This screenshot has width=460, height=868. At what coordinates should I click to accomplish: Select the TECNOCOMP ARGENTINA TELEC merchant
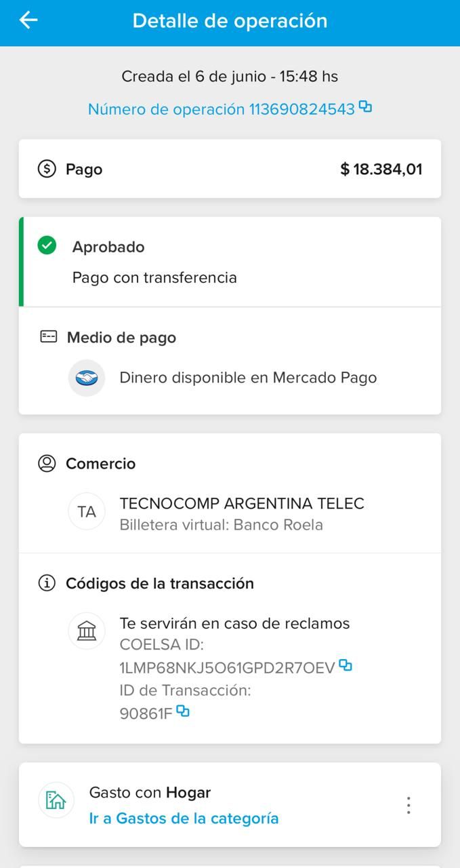click(x=242, y=504)
